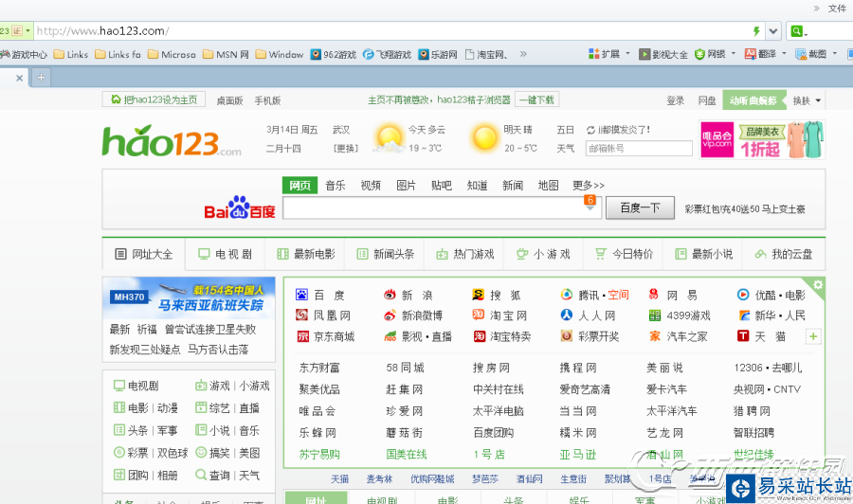Click the MH370 news banner image
The image size is (853, 504).
pos(189,297)
